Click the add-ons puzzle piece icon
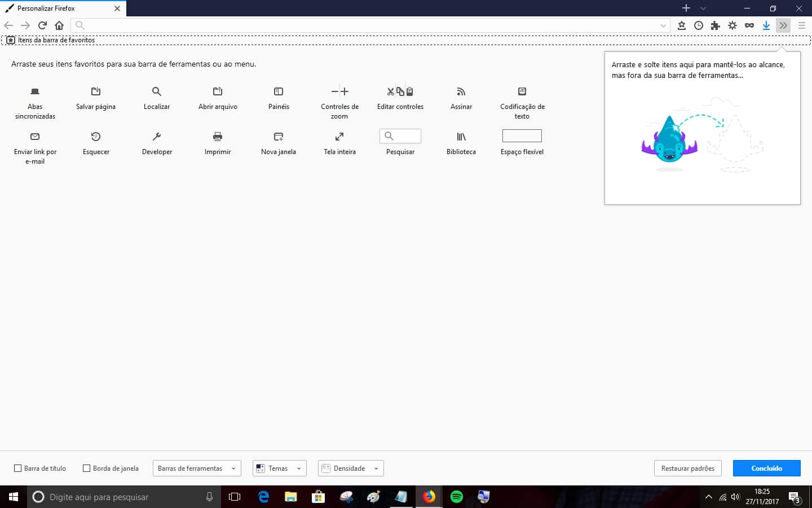This screenshot has width=812, height=508. [716, 25]
